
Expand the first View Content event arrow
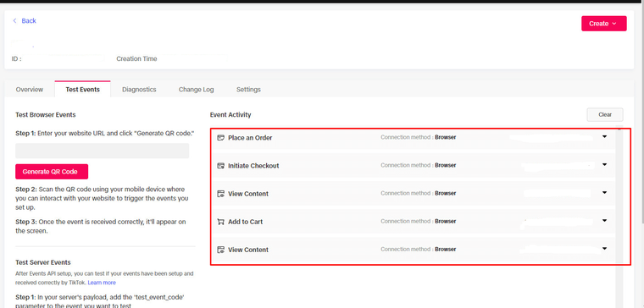click(604, 192)
